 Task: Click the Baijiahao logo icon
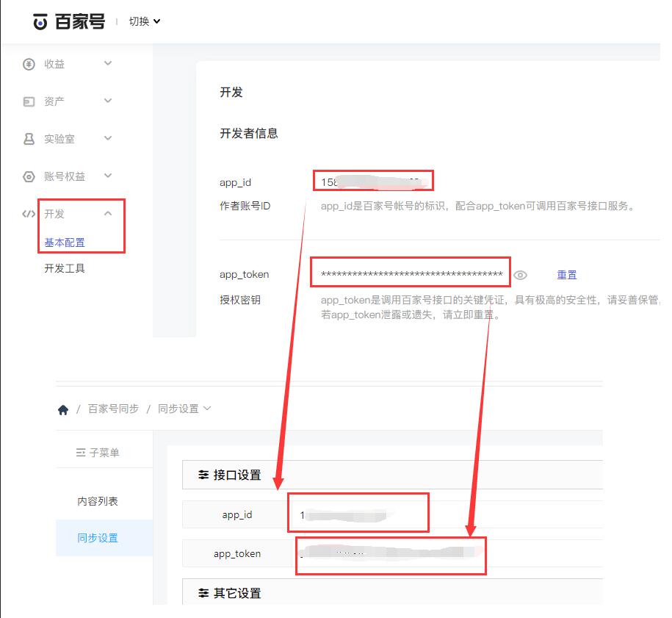[x=40, y=21]
